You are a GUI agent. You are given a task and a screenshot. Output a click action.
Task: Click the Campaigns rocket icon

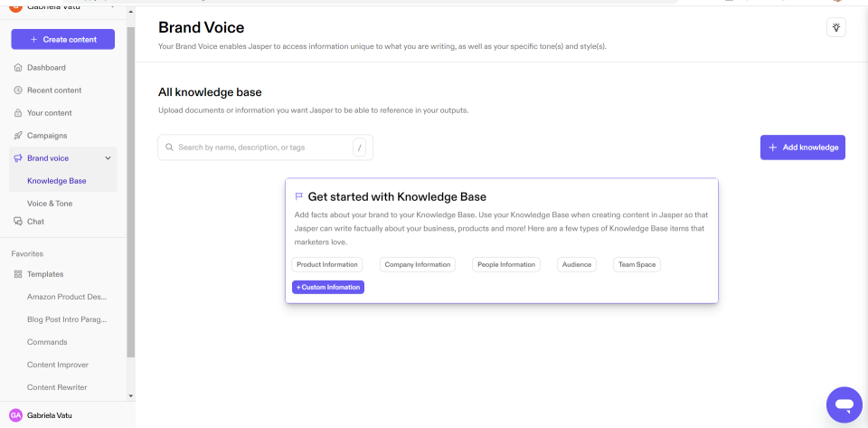click(x=18, y=136)
